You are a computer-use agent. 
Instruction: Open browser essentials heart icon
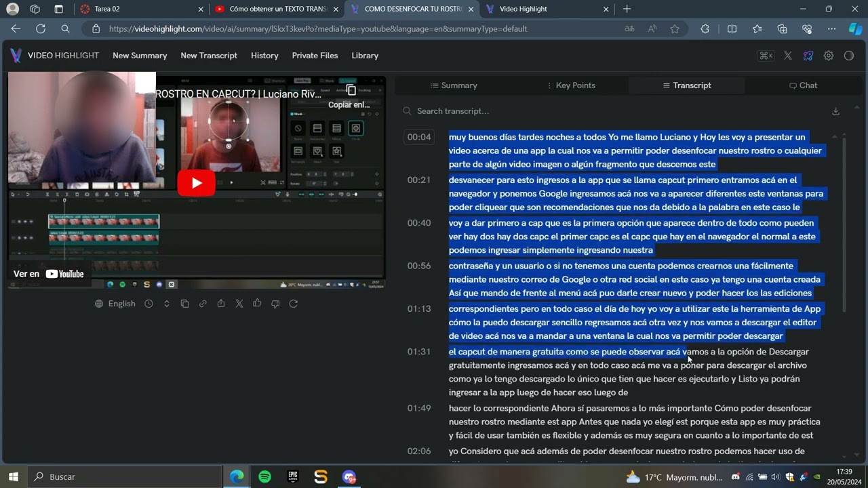(807, 29)
